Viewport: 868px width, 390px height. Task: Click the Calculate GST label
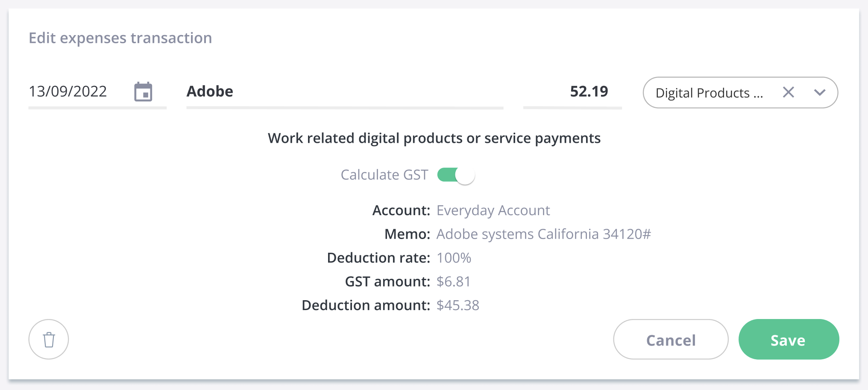click(x=384, y=175)
